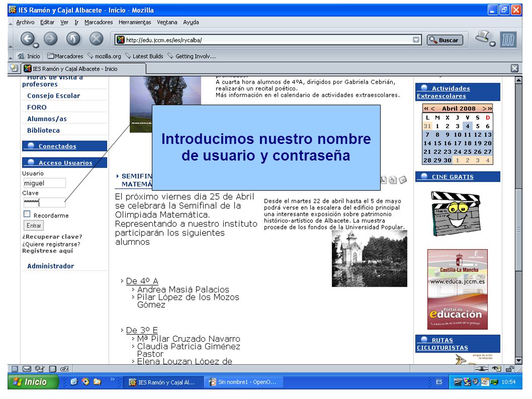Open URL history dropdown arrow
The height and width of the screenshot is (399, 532).
coord(416,40)
